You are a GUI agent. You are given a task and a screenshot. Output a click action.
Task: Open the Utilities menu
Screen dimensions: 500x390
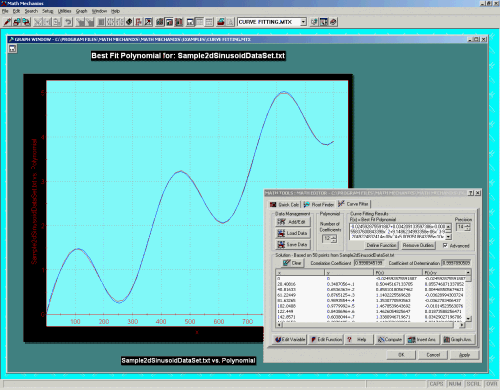[x=64, y=11]
